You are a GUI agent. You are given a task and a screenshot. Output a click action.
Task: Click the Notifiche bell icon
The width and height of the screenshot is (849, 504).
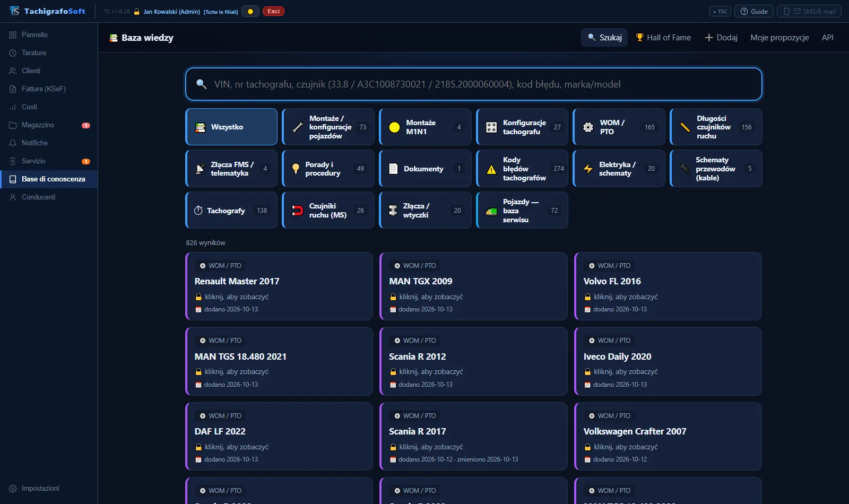pos(13,143)
